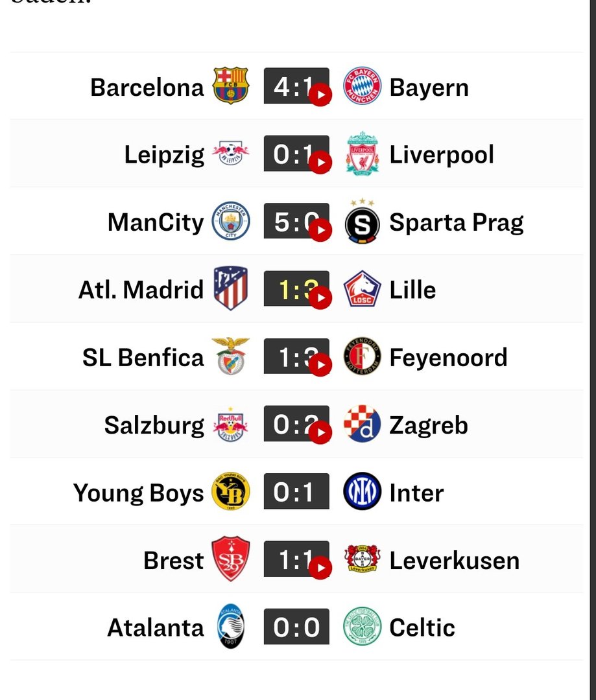Play the Leipzig vs Liverpool highlights
The image size is (596, 700).
[x=320, y=163]
